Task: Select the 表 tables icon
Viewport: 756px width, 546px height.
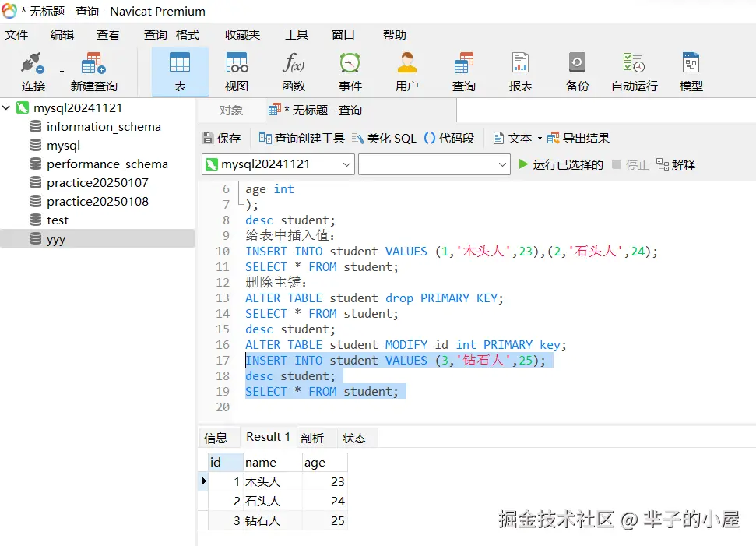Action: tap(180, 72)
